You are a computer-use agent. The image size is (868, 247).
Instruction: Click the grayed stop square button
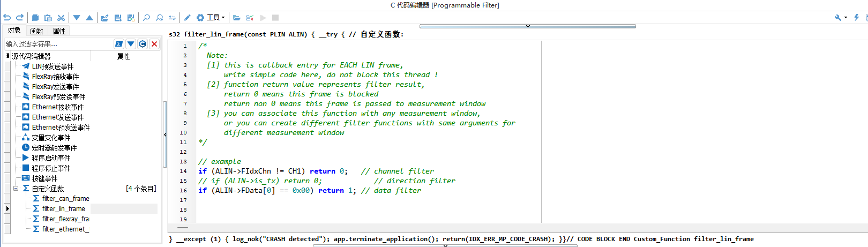275,18
